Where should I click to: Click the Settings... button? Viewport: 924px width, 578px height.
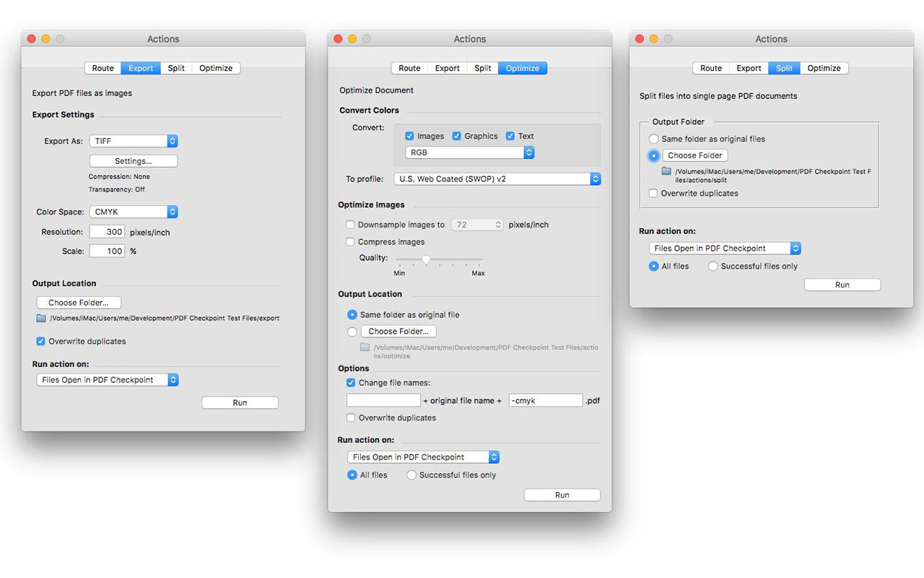(x=134, y=161)
